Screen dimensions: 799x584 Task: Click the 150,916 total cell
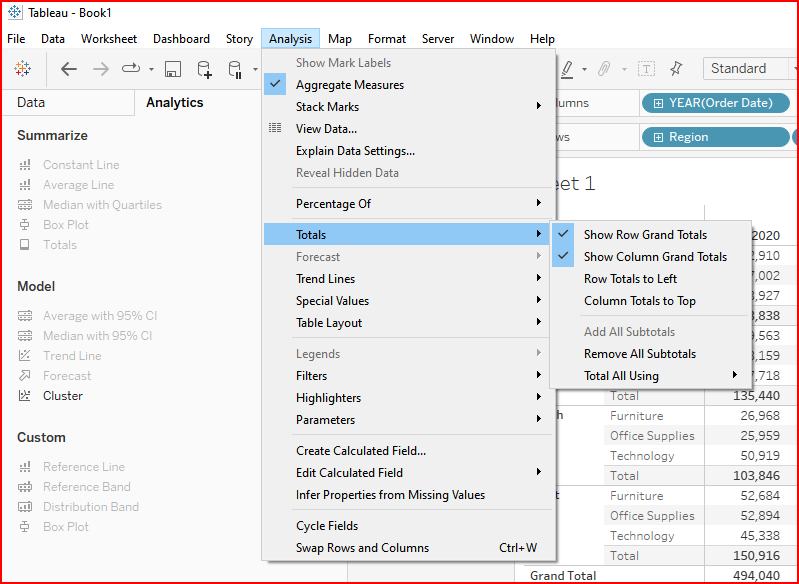coord(756,555)
